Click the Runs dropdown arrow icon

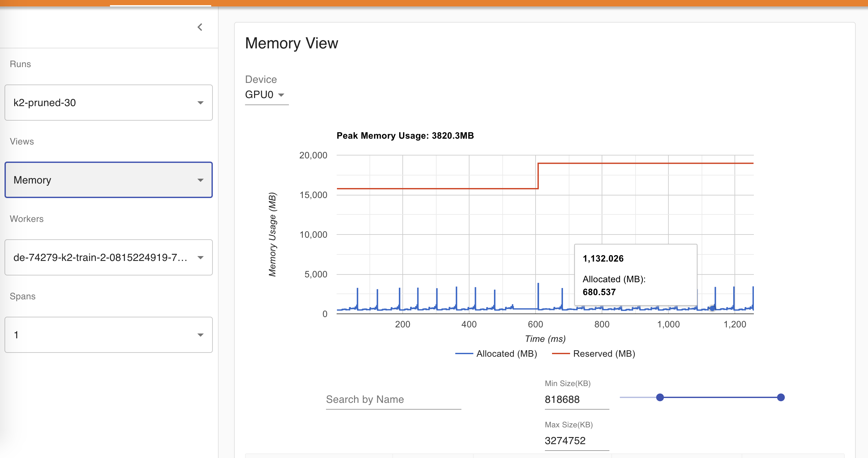click(x=201, y=103)
